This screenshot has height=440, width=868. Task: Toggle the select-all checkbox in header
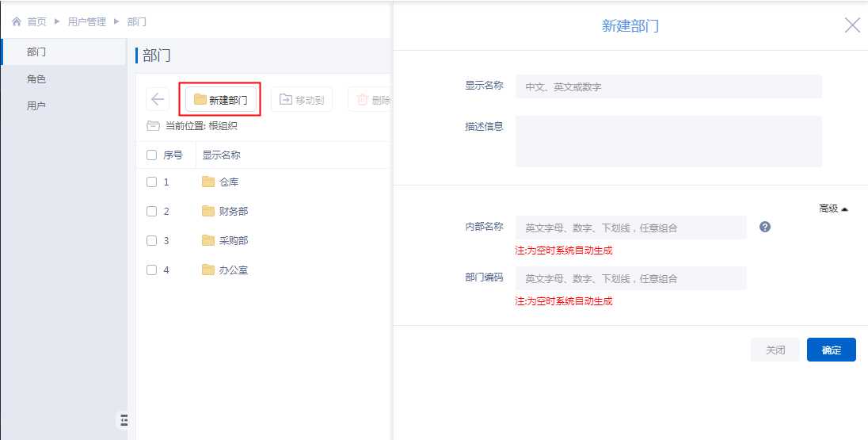click(x=152, y=155)
